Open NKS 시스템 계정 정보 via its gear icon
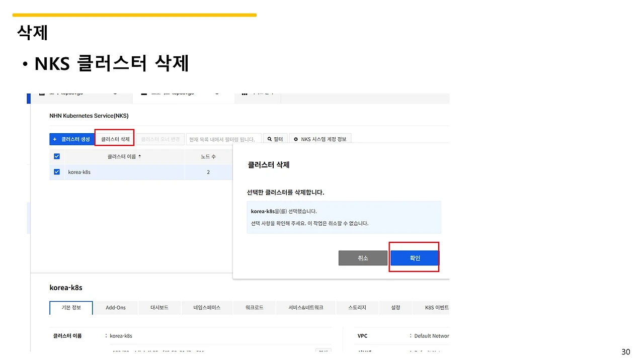 [x=296, y=139]
